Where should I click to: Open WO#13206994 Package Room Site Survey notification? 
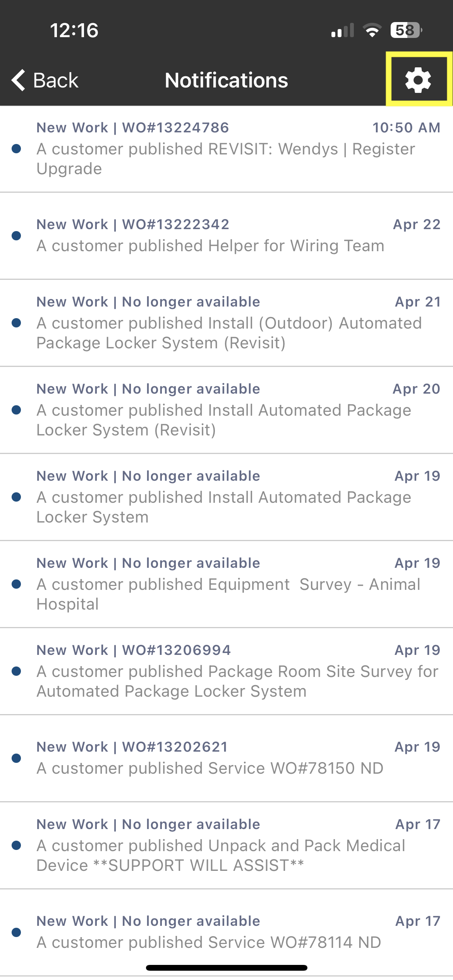click(x=226, y=672)
